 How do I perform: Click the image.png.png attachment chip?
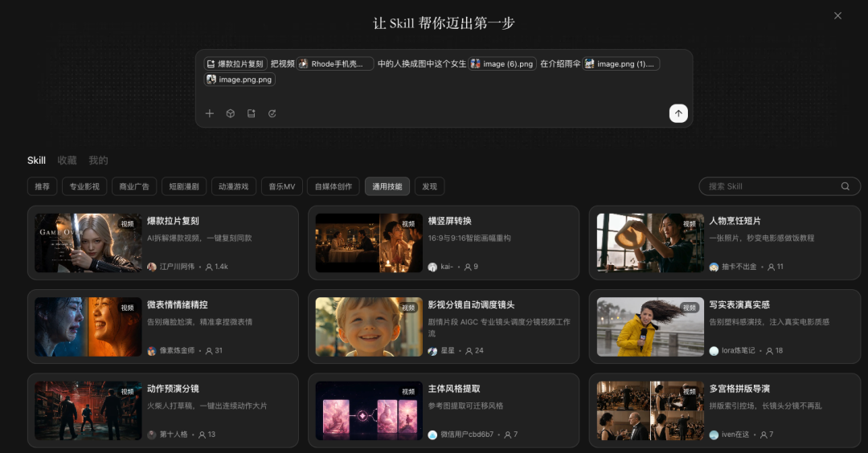pyautogui.click(x=240, y=80)
